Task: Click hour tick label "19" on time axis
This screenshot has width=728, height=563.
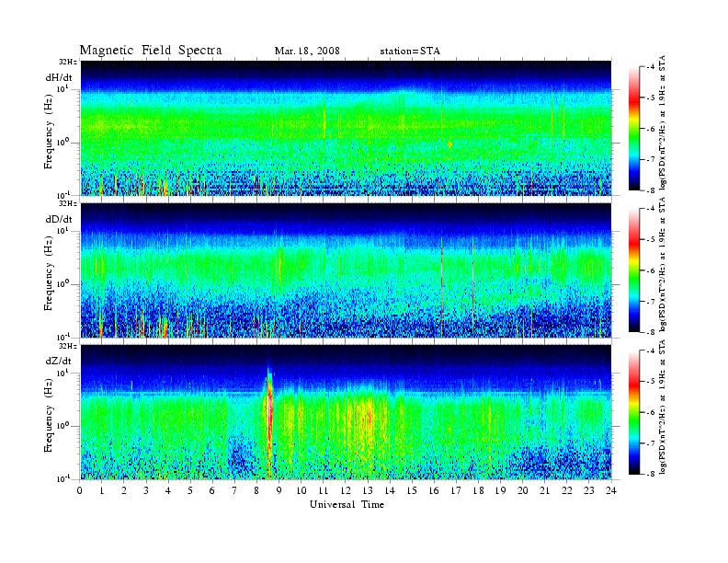Action: pyautogui.click(x=500, y=490)
